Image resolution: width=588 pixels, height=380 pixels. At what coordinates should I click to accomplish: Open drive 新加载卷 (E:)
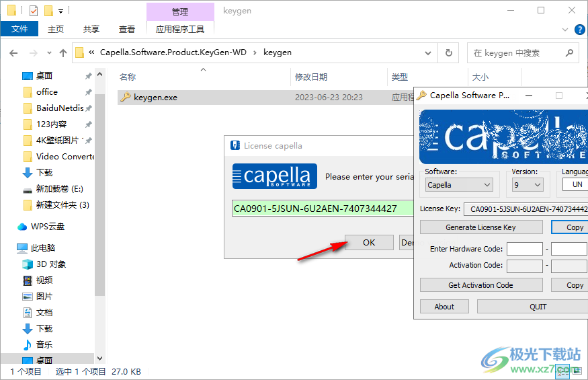tap(59, 189)
